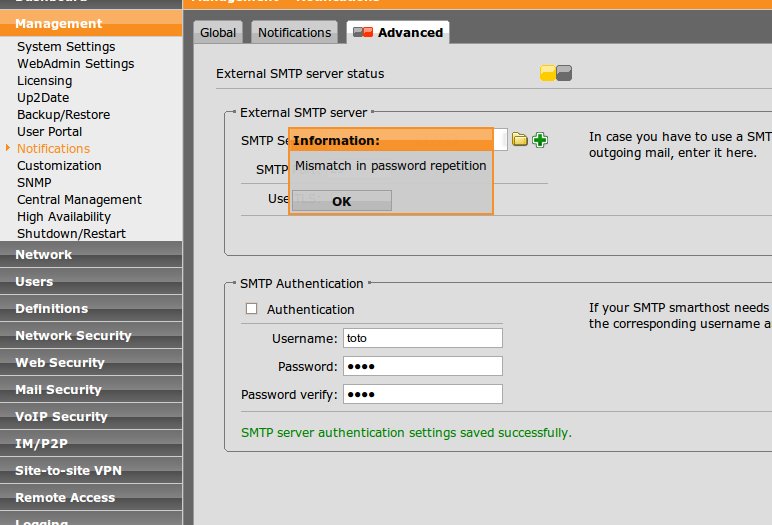Click the status icon on the Advanced tab

363,33
